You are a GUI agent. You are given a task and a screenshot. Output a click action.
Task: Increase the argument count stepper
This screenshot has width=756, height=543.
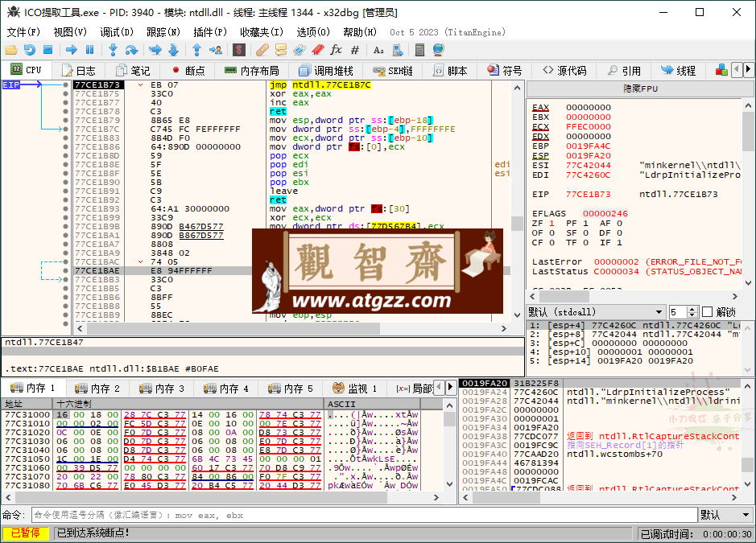(x=692, y=309)
